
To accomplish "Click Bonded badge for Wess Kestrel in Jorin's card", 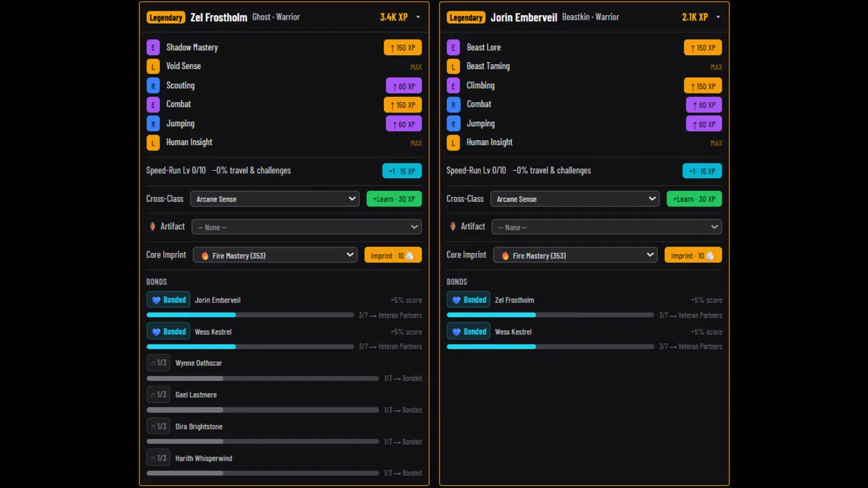I will click(469, 331).
